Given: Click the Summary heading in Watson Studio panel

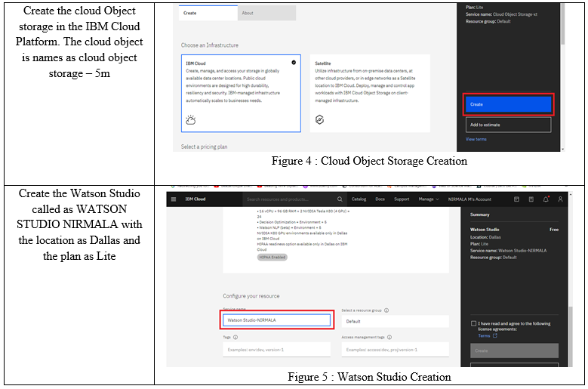Looking at the screenshot, I should click(479, 215).
